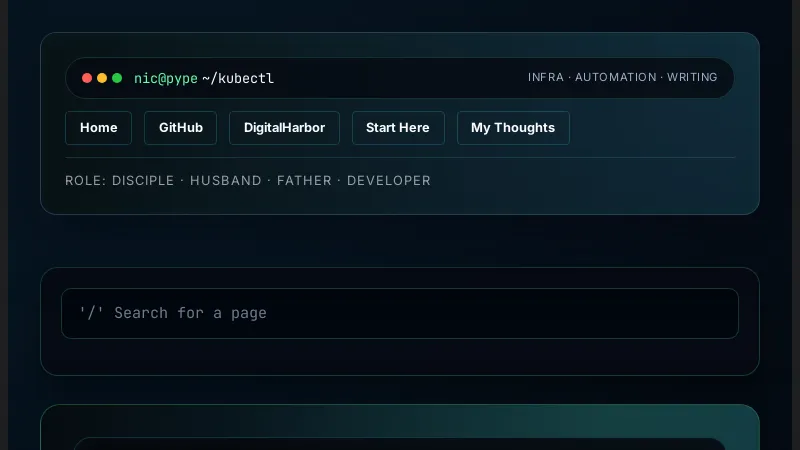Click the partially visible card at bottom

[x=400, y=428]
